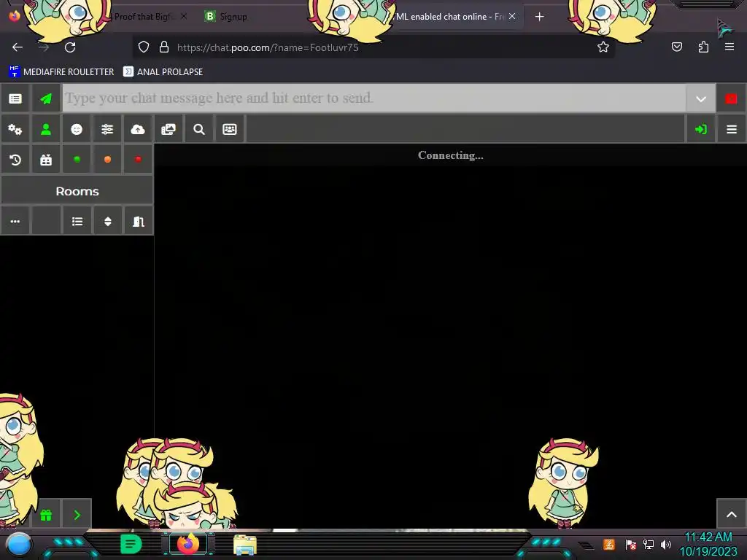Click the red stop button by message box
The image size is (747, 560).
pos(731,98)
